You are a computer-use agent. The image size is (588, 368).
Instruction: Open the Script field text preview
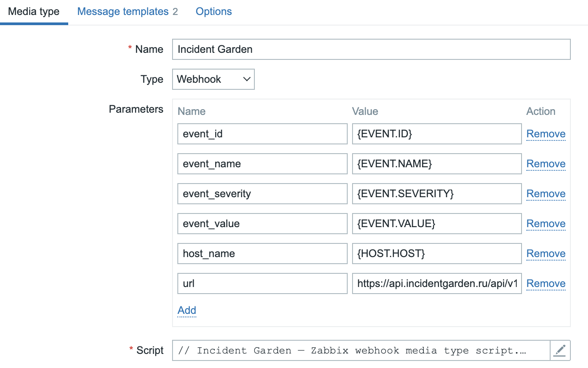point(361,350)
